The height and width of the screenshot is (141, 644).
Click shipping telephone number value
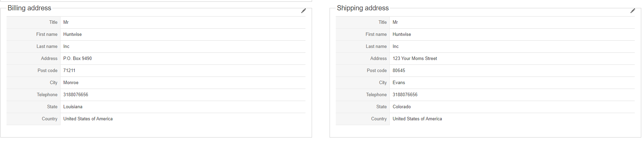405,94
